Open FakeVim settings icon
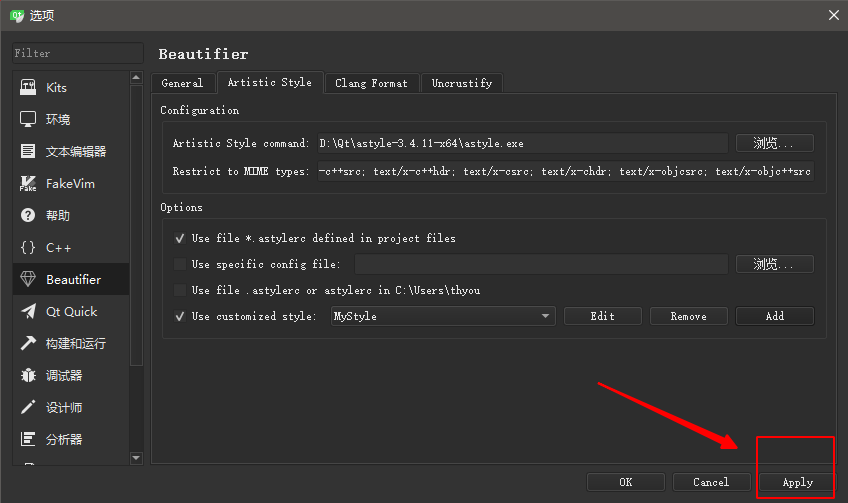The height and width of the screenshot is (503, 848). click(28, 184)
